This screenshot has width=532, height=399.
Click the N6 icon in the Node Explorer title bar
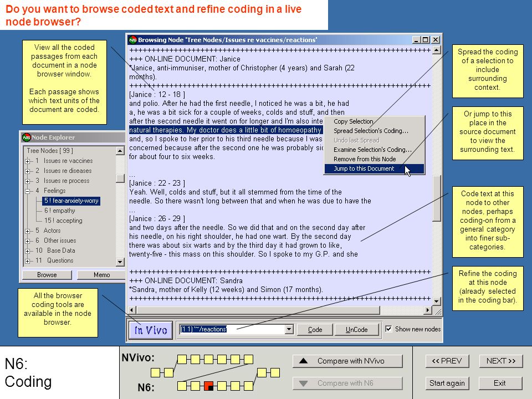(27, 137)
